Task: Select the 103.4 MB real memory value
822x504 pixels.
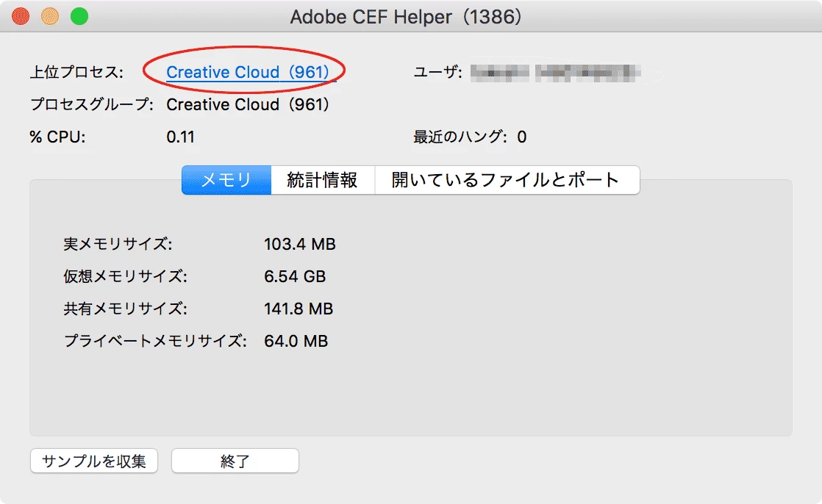Action: (x=300, y=244)
